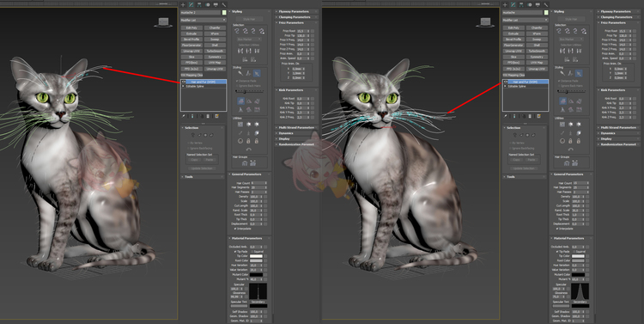The height and width of the screenshot is (324, 644).
Task: Click the Root Color swatch in left Material Parameters
Action: (x=256, y=260)
